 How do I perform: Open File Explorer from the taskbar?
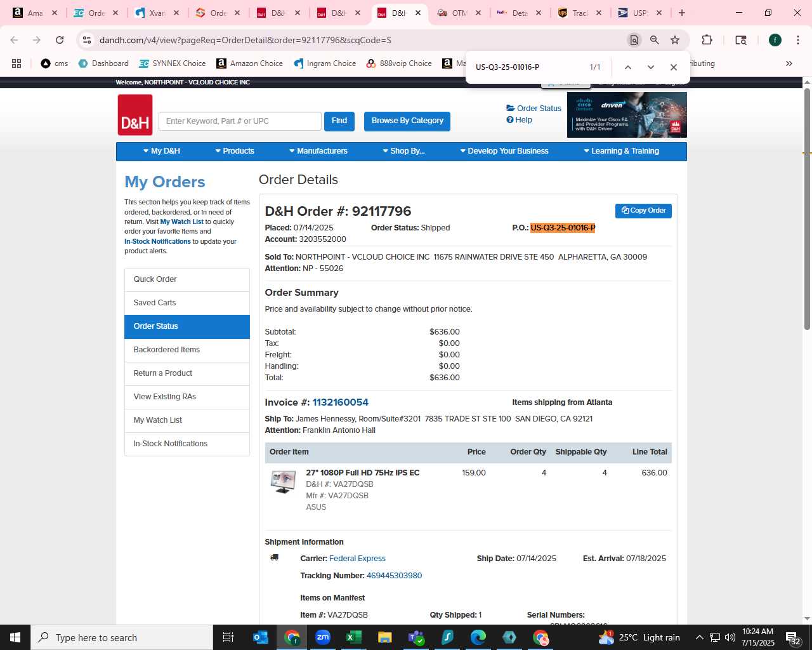click(384, 637)
